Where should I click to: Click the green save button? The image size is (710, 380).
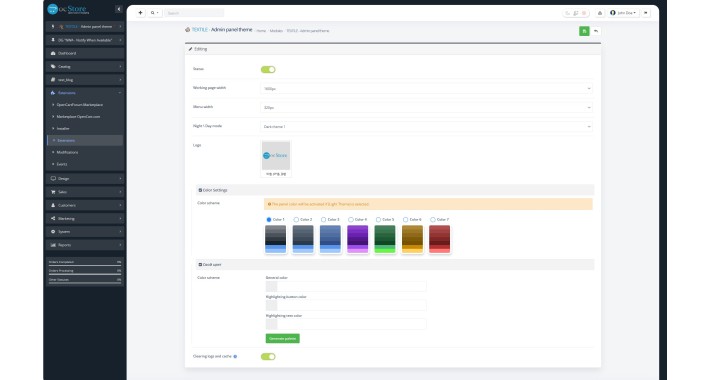pyautogui.click(x=584, y=31)
